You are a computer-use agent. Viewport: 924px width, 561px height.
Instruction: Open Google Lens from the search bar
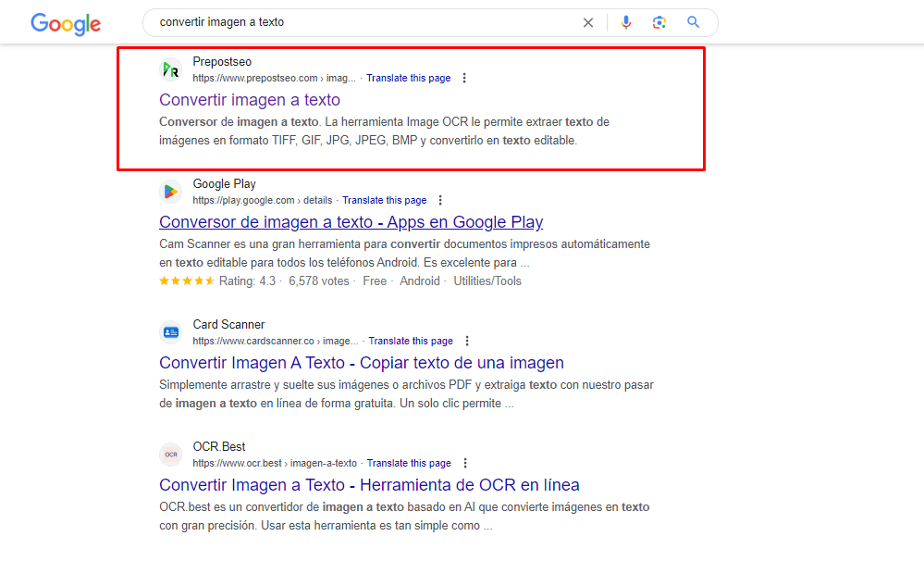[x=660, y=21]
